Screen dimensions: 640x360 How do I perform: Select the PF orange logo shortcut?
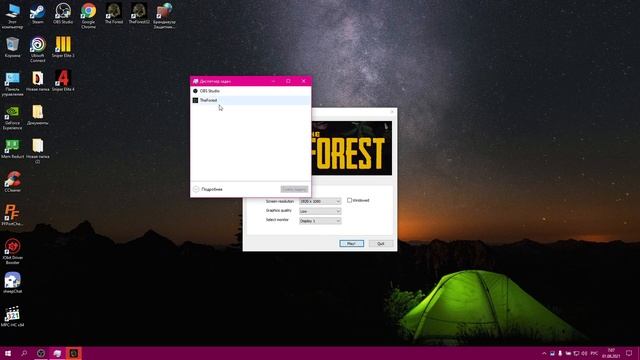12,216
